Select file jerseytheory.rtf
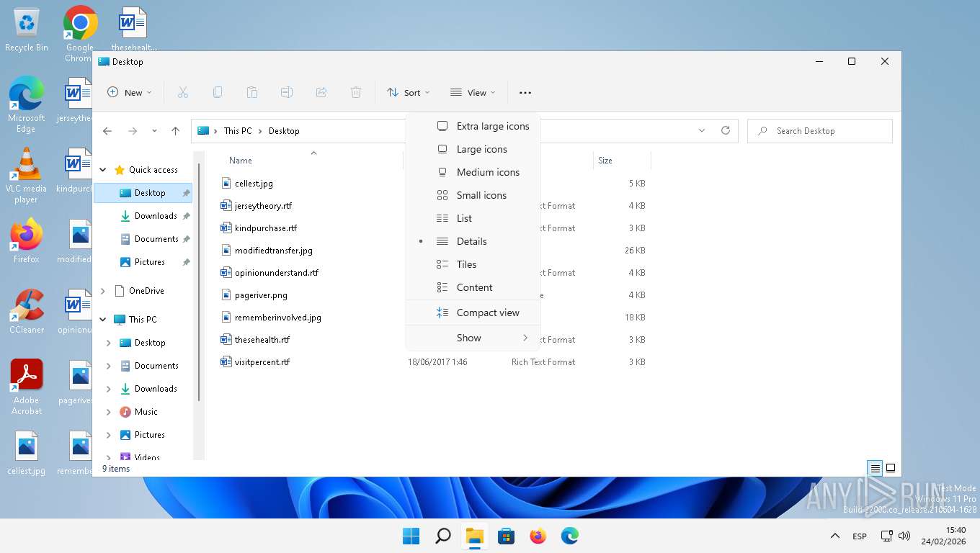This screenshot has height=553, width=980. click(263, 206)
